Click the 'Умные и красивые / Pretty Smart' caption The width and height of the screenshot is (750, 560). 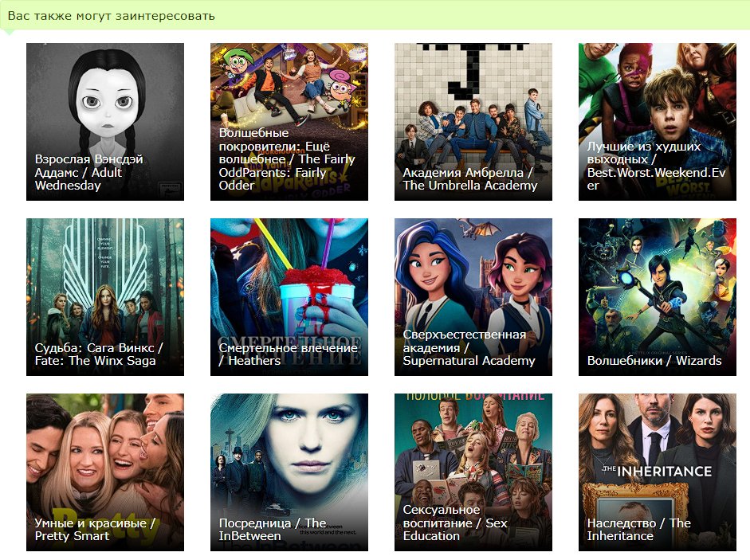[x=95, y=530]
